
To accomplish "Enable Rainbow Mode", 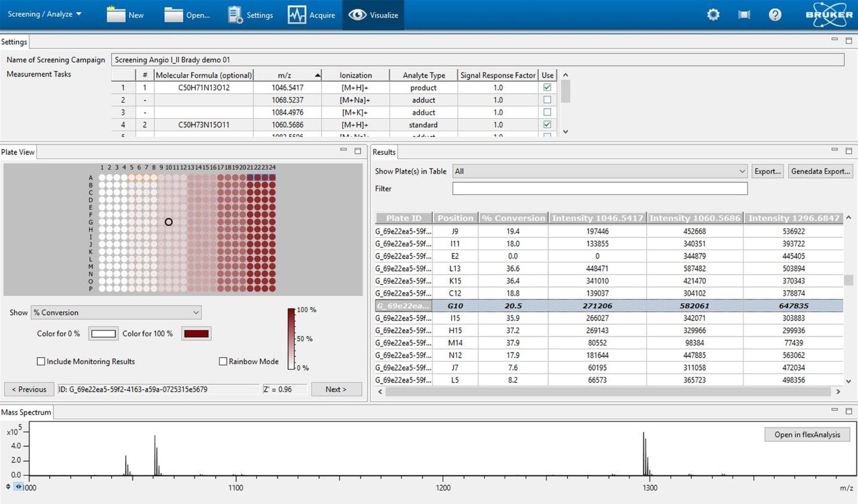I will point(223,361).
